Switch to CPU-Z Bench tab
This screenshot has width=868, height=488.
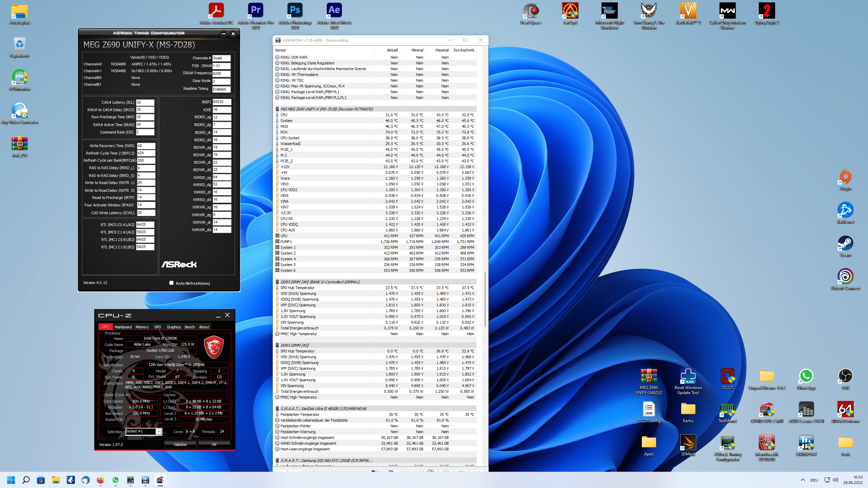coord(190,327)
